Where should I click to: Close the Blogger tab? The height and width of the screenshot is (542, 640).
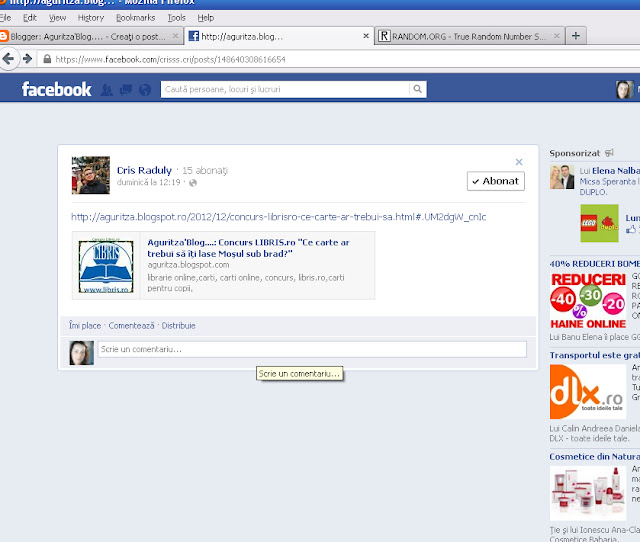[175, 36]
